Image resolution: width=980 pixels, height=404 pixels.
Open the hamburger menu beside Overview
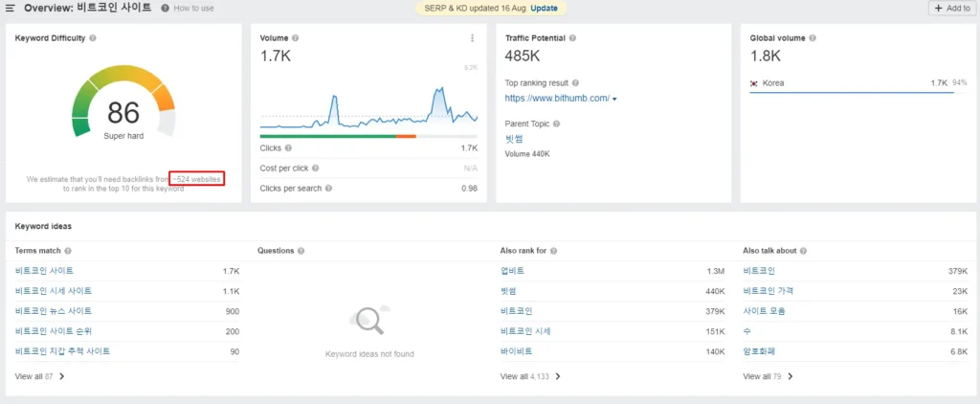11,8
